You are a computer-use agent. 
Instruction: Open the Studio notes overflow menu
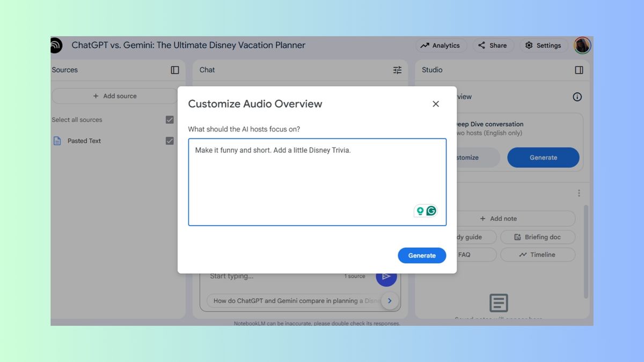(x=579, y=193)
